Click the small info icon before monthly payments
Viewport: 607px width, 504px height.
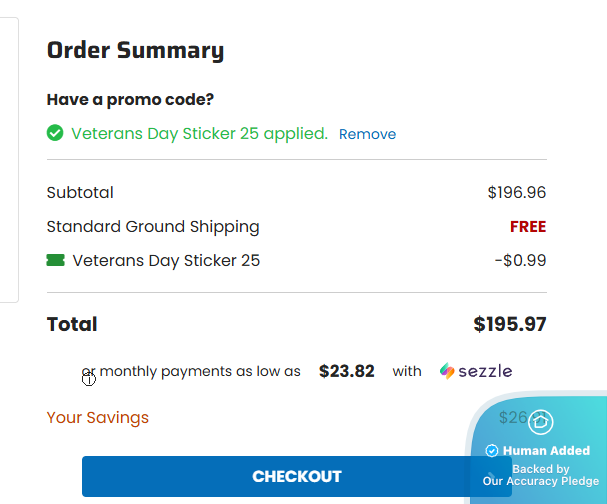(x=88, y=377)
